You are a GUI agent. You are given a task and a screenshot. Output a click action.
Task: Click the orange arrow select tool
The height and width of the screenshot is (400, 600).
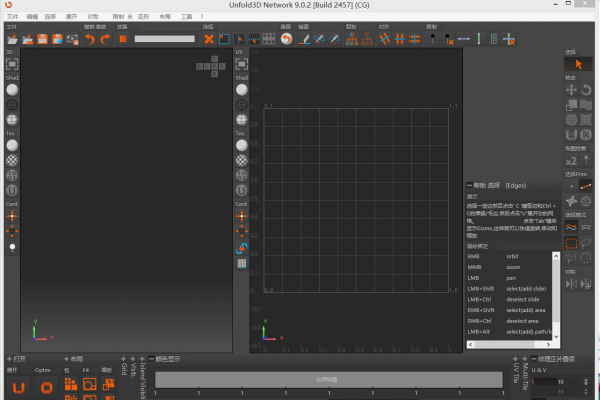578,64
